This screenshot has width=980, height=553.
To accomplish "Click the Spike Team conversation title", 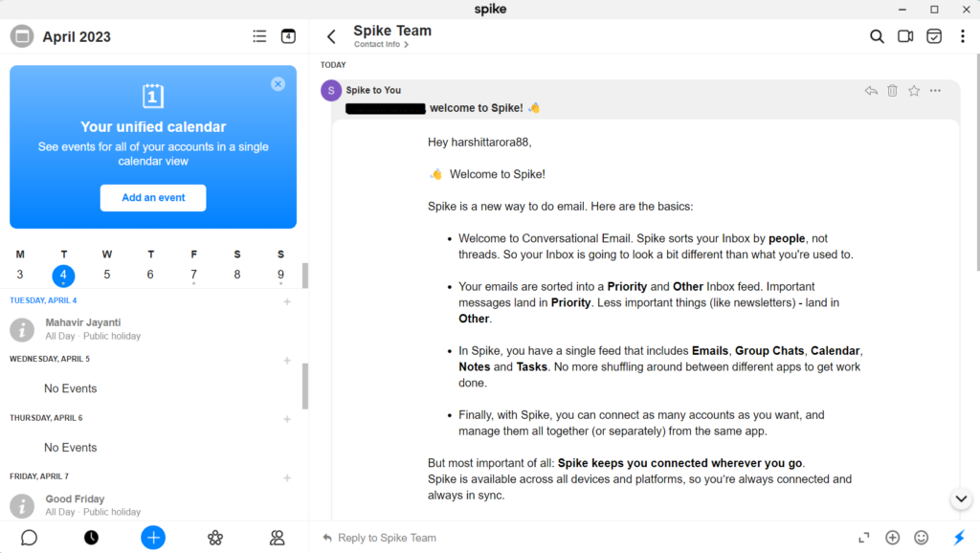I will pos(392,31).
